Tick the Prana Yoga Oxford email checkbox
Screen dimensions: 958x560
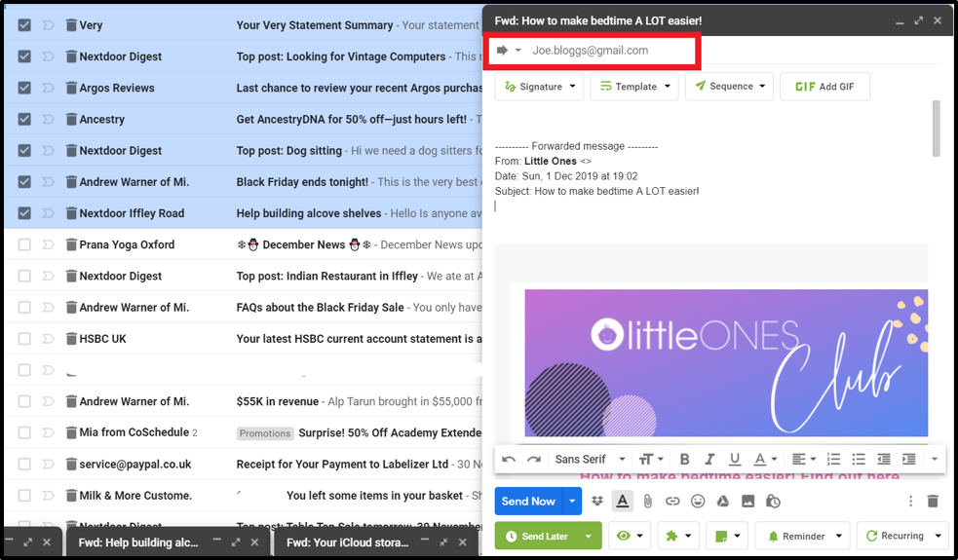tap(24, 244)
